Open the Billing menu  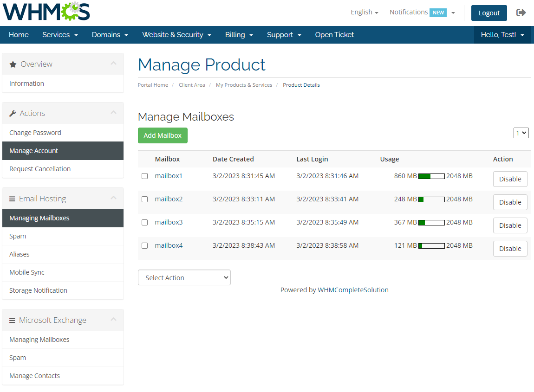click(239, 35)
